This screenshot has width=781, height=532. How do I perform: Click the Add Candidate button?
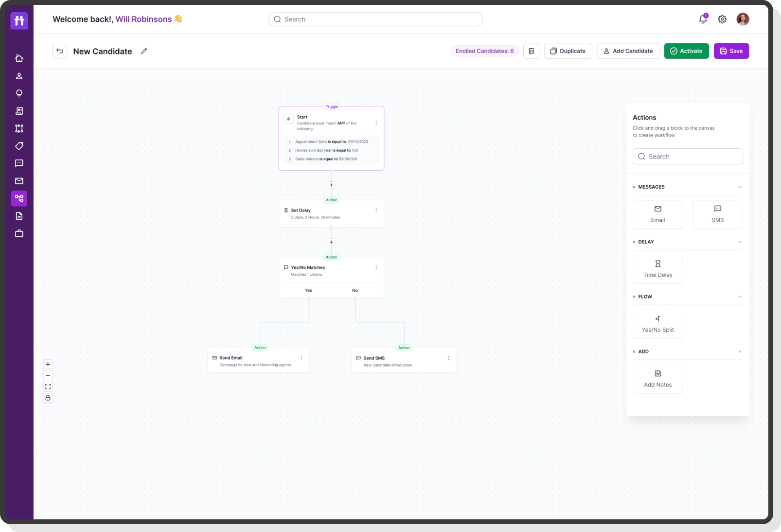(x=628, y=51)
